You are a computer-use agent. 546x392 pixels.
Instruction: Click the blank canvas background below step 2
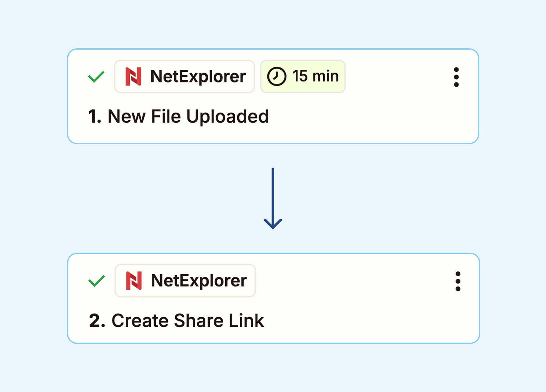point(273,369)
